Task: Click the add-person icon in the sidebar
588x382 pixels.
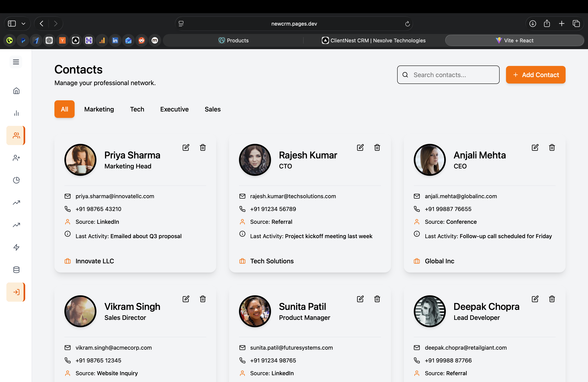Action: point(16,158)
